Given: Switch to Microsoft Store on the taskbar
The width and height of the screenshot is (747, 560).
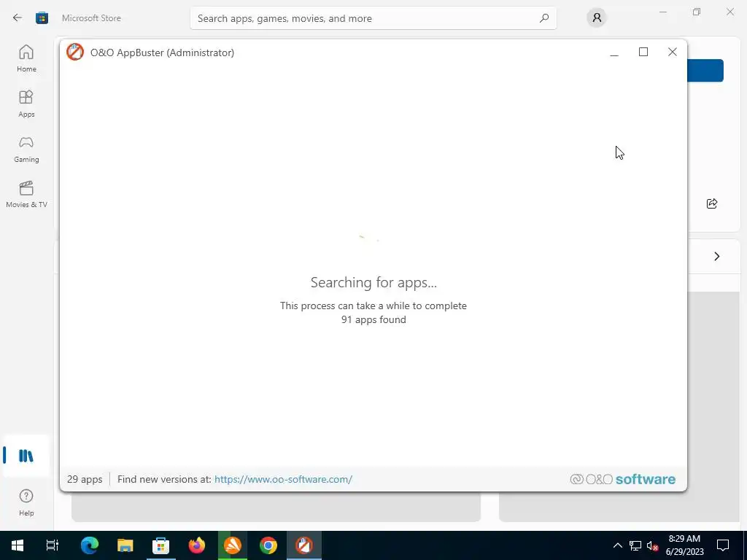Looking at the screenshot, I should [160, 545].
